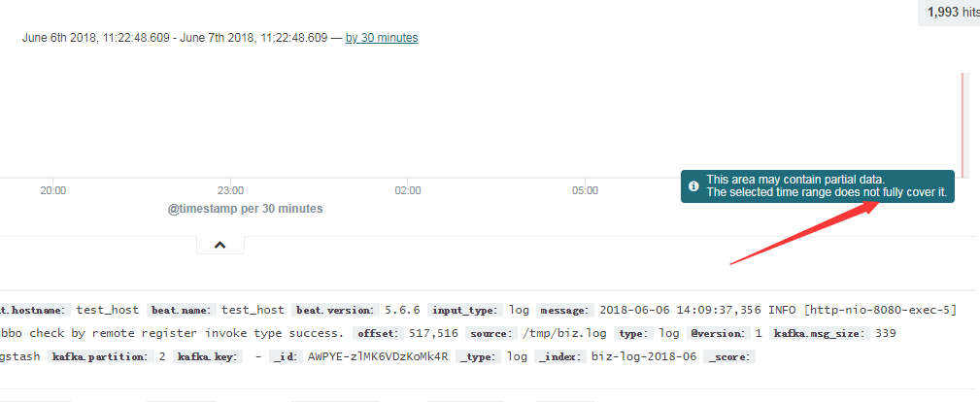This screenshot has height=402, width=980.
Task: Click the beat.version field label
Action: (335, 310)
